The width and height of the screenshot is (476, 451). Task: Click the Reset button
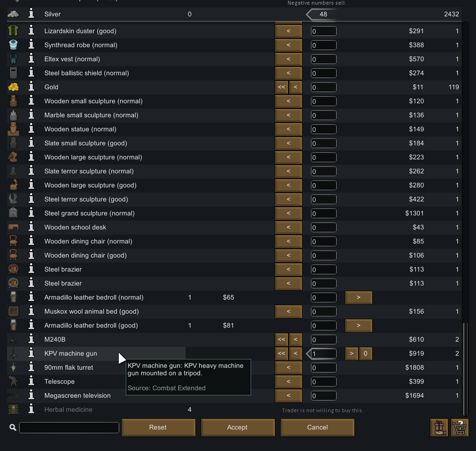tap(158, 427)
